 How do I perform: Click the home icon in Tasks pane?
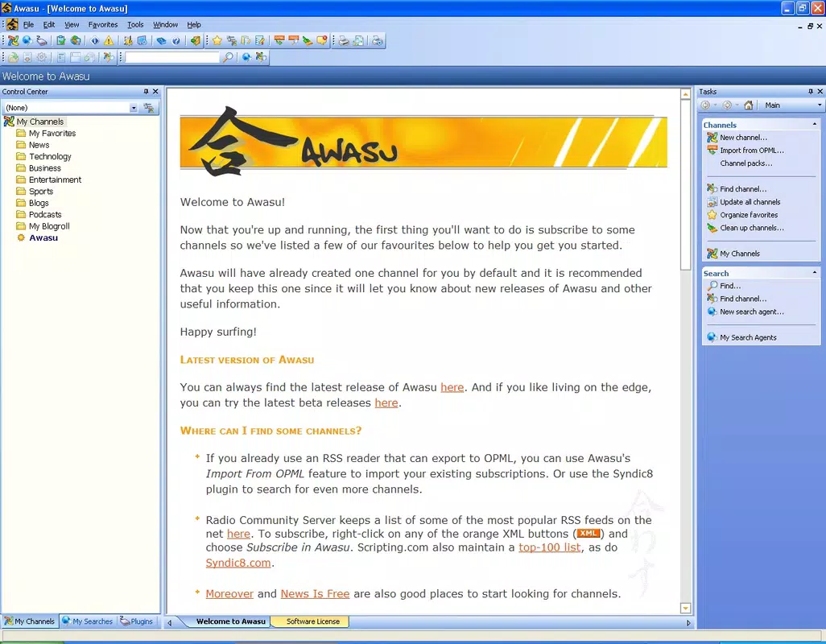pos(749,105)
